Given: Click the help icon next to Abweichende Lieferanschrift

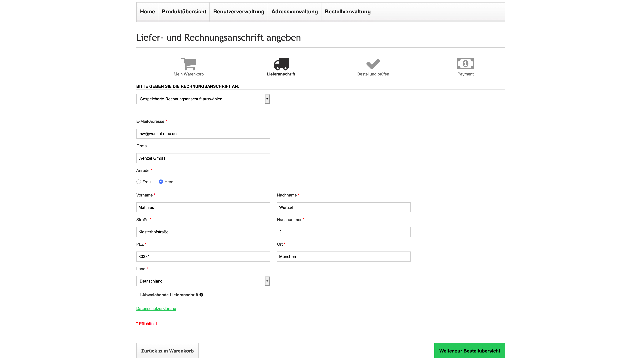Looking at the screenshot, I should (x=202, y=295).
